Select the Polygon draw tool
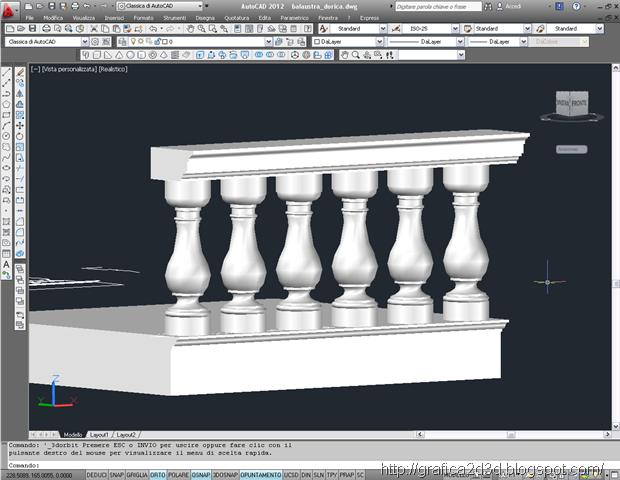Screen dimensions: 620x480 tap(6, 104)
